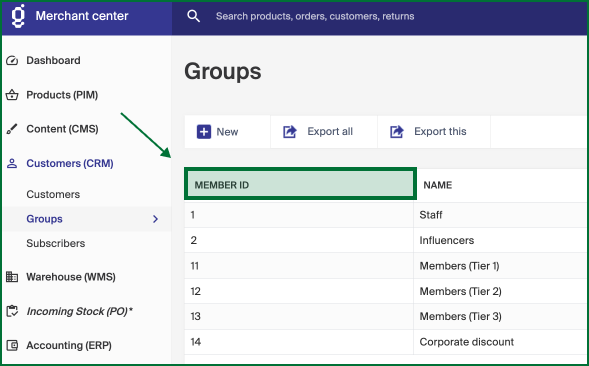This screenshot has height=366, width=589.
Task: Sort by MEMBER ID column header
Action: [300, 184]
